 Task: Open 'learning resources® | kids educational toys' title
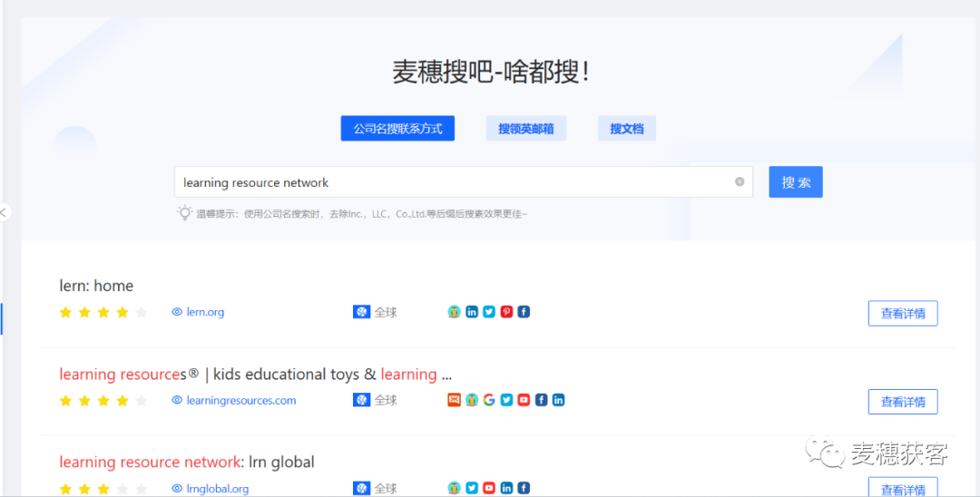pos(255,375)
